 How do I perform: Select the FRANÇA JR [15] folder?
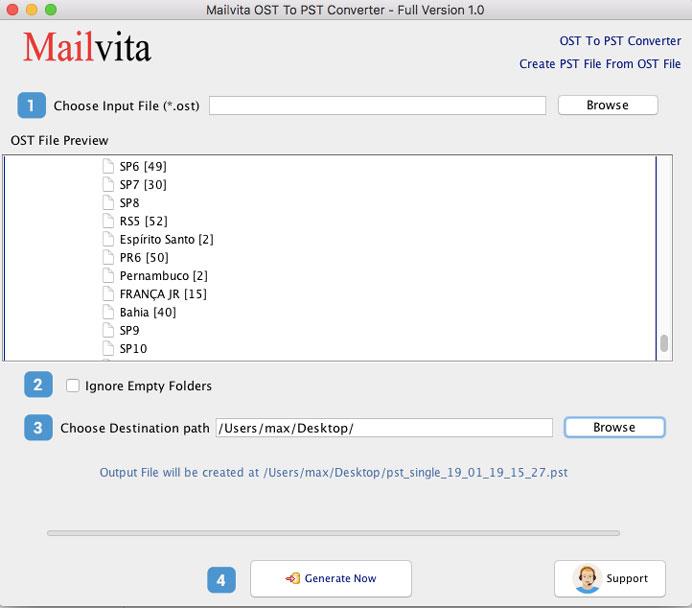point(162,294)
